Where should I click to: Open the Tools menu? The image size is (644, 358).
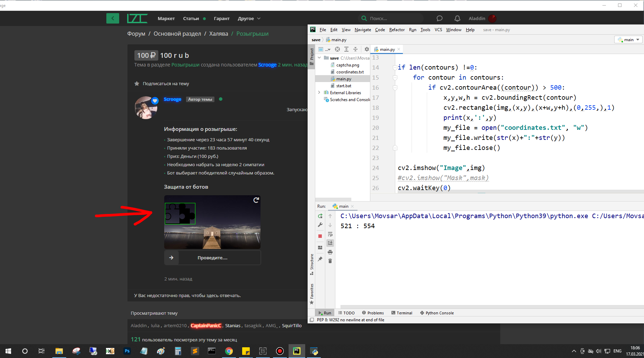pyautogui.click(x=425, y=30)
